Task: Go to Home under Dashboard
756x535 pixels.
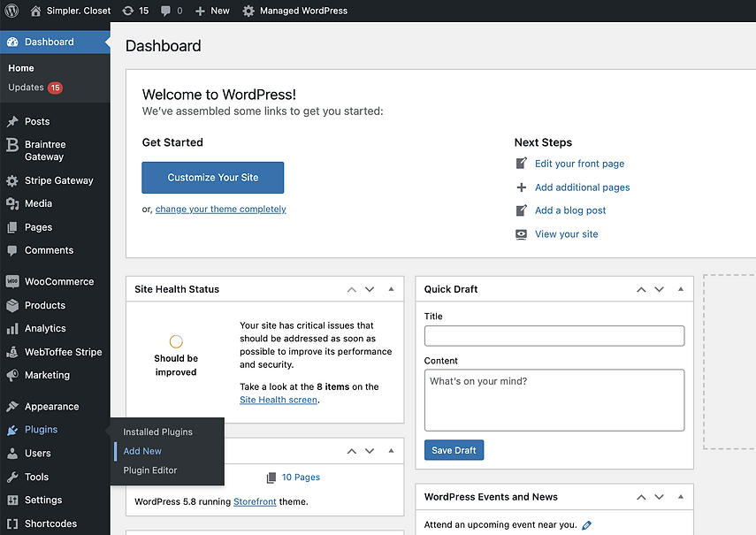Action: pos(20,68)
